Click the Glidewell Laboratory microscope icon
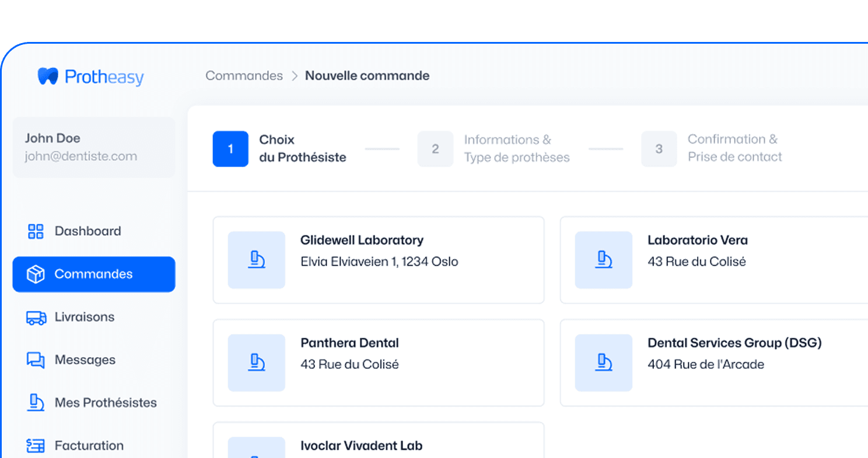Image resolution: width=868 pixels, height=458 pixels. pos(256,260)
